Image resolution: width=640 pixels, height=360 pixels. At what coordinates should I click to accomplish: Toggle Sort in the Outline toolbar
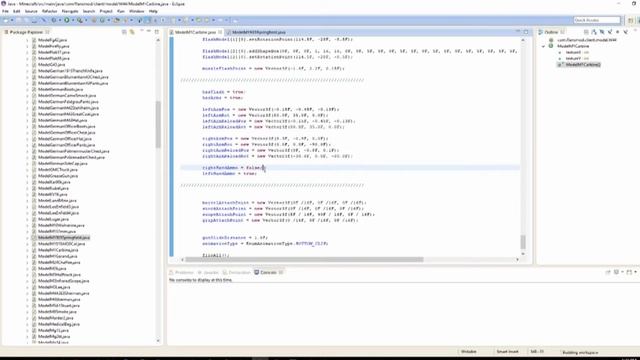point(594,32)
